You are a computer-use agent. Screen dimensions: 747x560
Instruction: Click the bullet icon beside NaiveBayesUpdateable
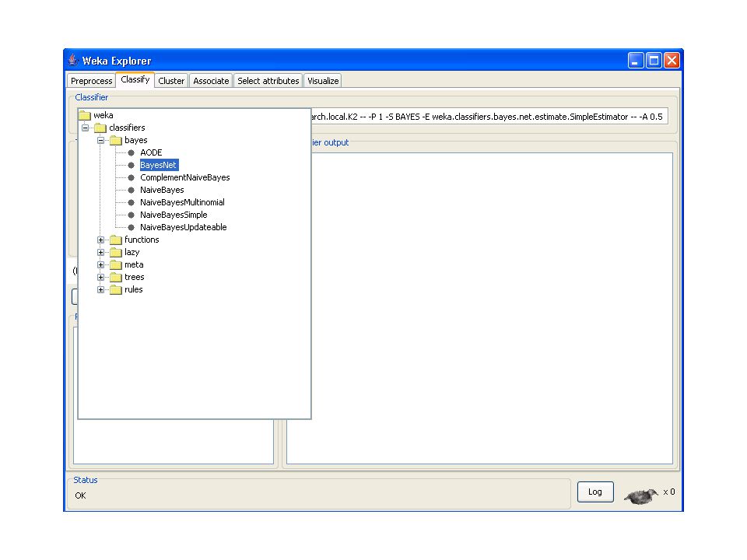(131, 227)
